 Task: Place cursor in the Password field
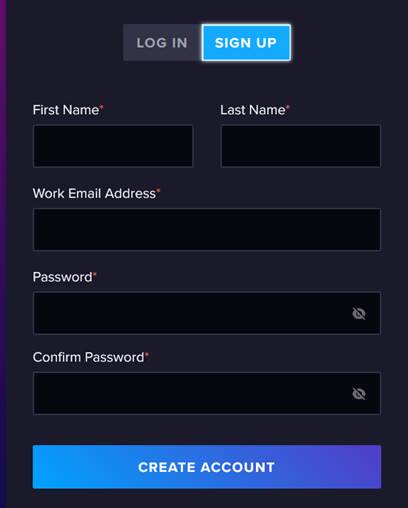207,313
